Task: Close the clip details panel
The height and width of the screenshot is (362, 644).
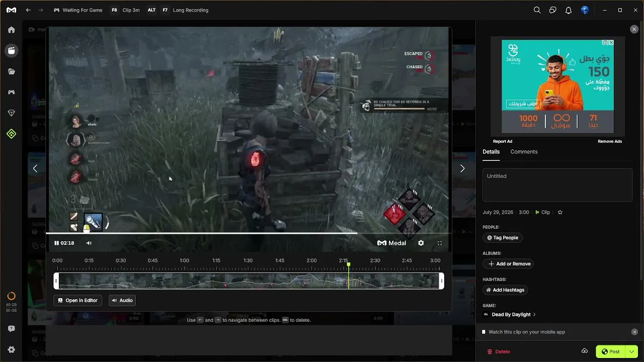Action: click(x=634, y=29)
